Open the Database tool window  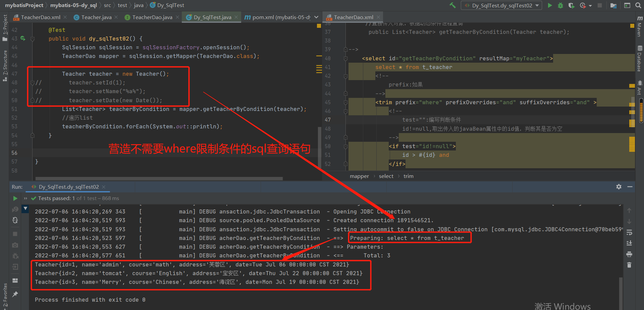(640, 59)
